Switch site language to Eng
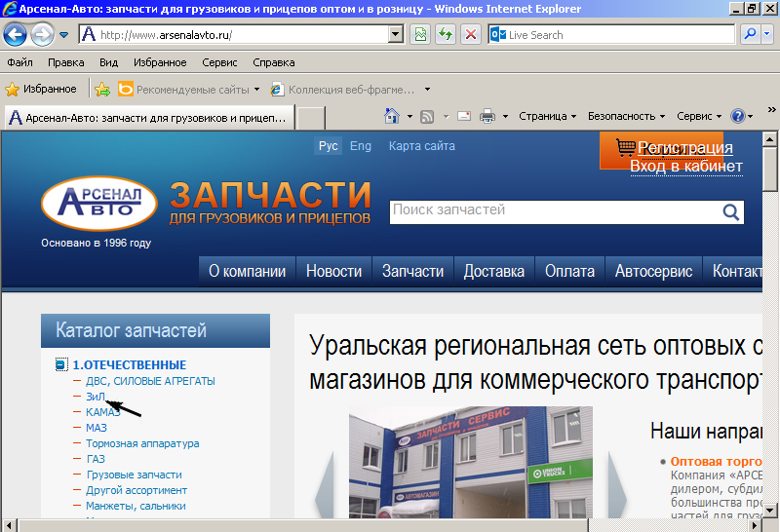 point(361,146)
